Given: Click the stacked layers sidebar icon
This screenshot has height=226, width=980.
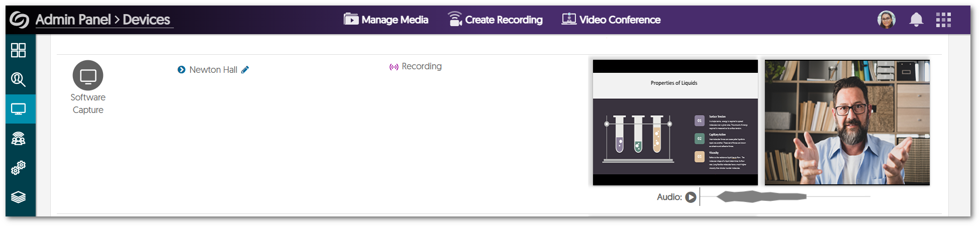Looking at the screenshot, I should coord(19,197).
